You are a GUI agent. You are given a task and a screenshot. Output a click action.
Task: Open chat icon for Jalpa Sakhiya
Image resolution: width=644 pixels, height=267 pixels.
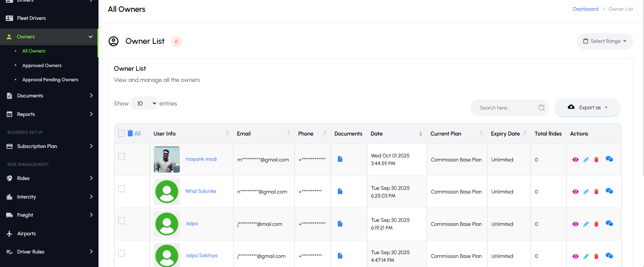[x=609, y=256]
